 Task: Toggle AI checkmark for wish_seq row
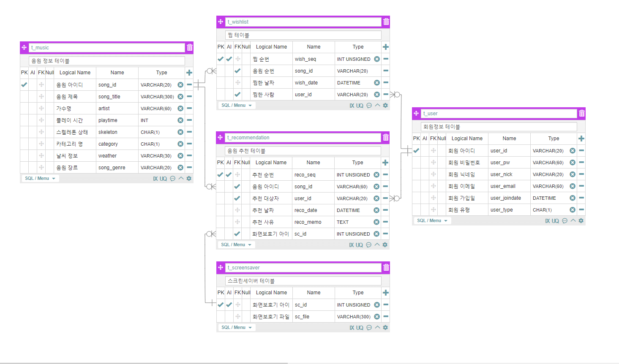(x=229, y=59)
